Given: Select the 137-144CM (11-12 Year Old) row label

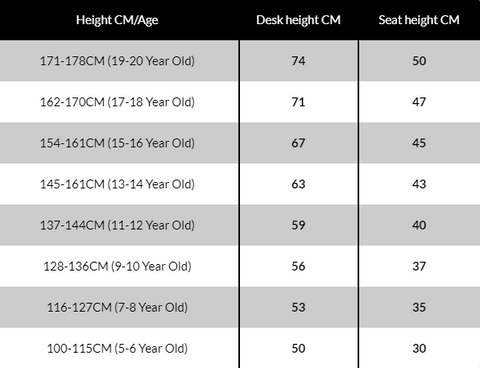Looking at the screenshot, I should tap(117, 225).
